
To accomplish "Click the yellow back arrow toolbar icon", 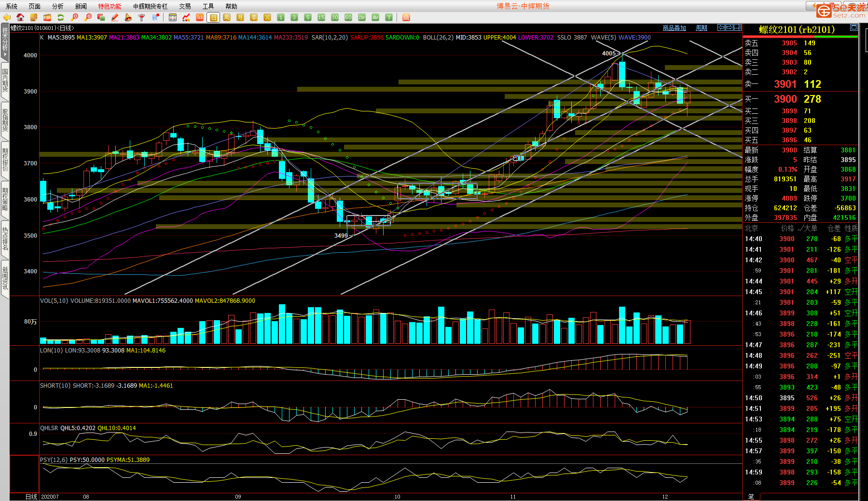I will (7, 17).
